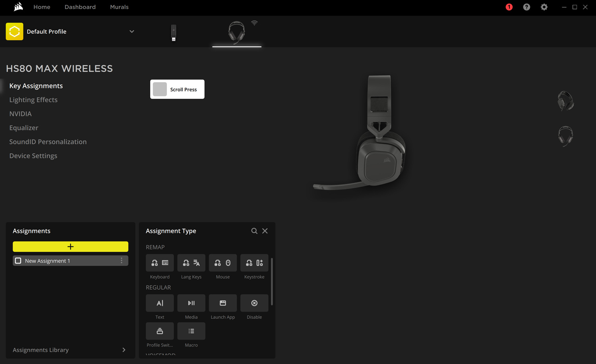Screen dimensions: 596x364
Task: Open the notifications alert badge
Action: tap(509, 7)
